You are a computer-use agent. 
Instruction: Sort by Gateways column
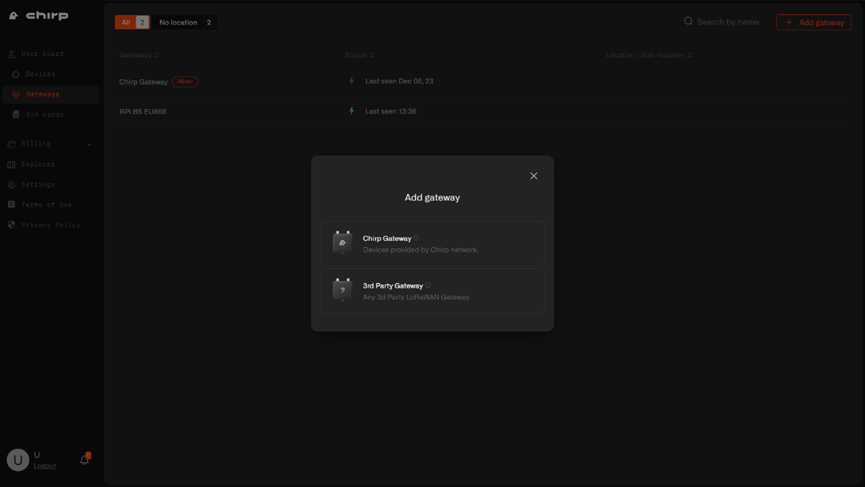point(139,55)
